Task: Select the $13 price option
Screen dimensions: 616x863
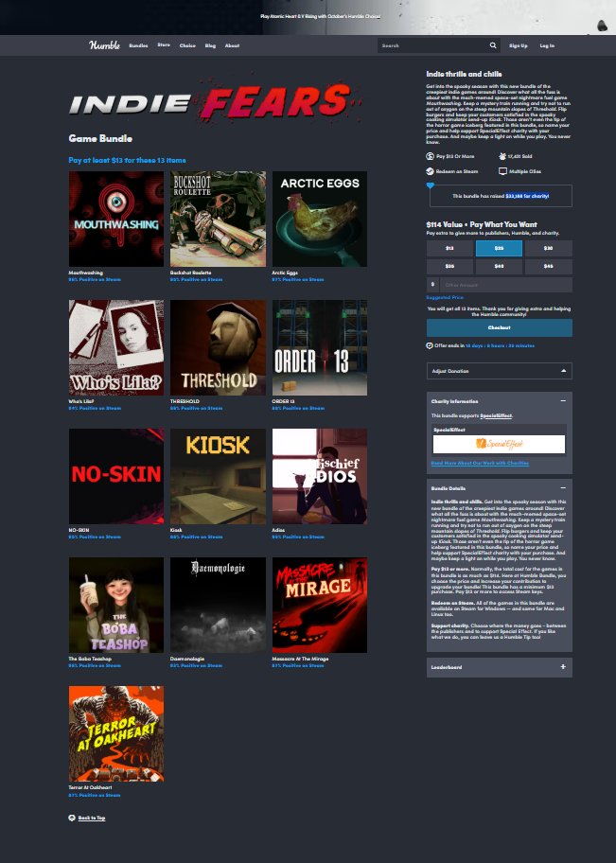Action: tap(449, 248)
